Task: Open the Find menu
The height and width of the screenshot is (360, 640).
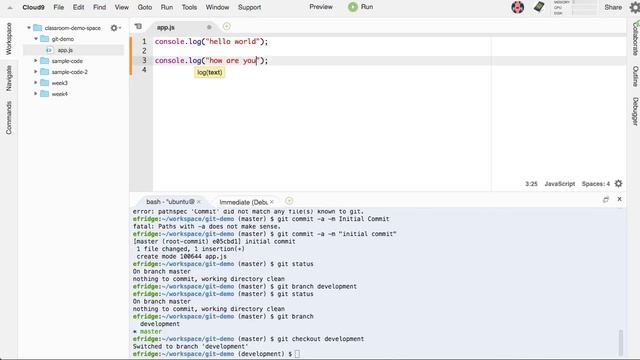Action: point(99,7)
